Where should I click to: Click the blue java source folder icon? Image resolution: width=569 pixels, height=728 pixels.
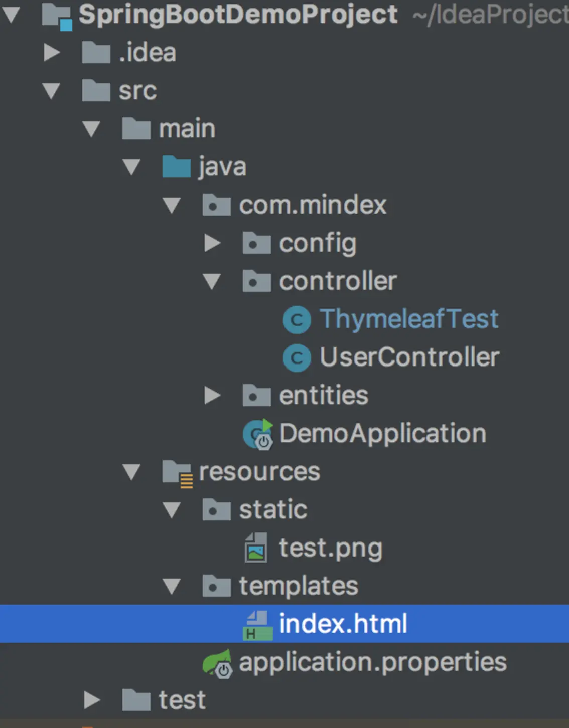(177, 167)
